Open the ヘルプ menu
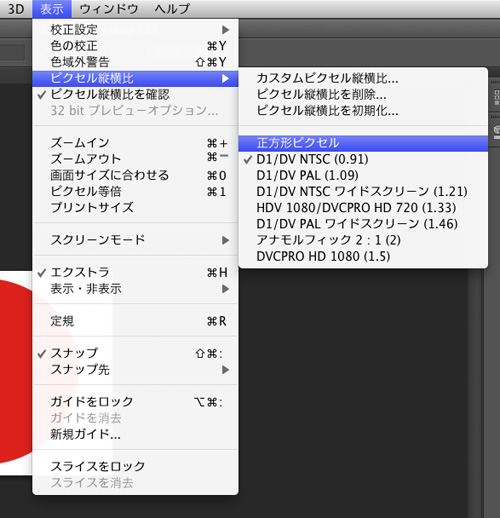 pos(172,9)
